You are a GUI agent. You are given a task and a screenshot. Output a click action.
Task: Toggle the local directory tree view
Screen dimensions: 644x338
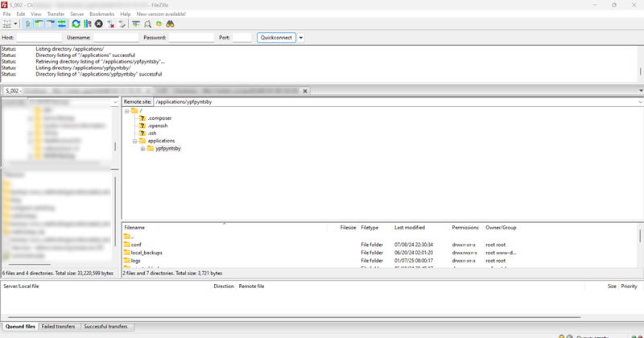tap(39, 24)
